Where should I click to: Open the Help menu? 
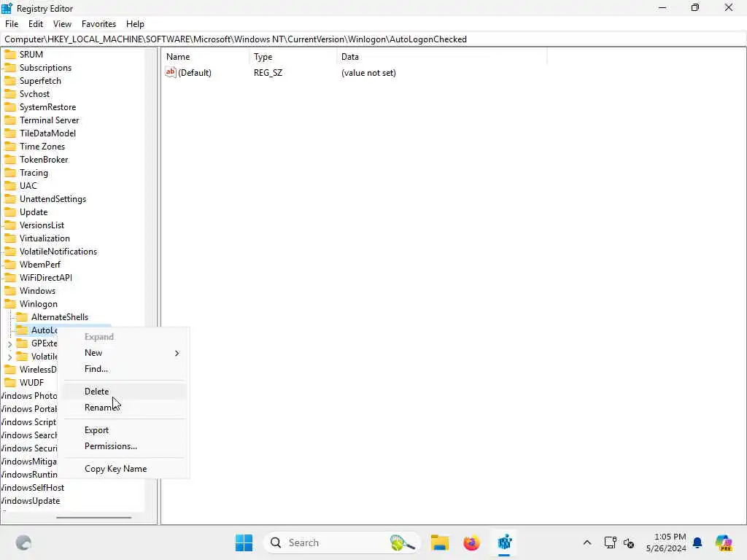click(x=135, y=24)
